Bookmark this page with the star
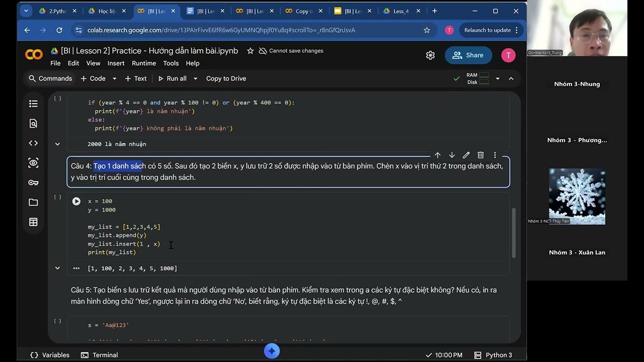 click(x=427, y=30)
